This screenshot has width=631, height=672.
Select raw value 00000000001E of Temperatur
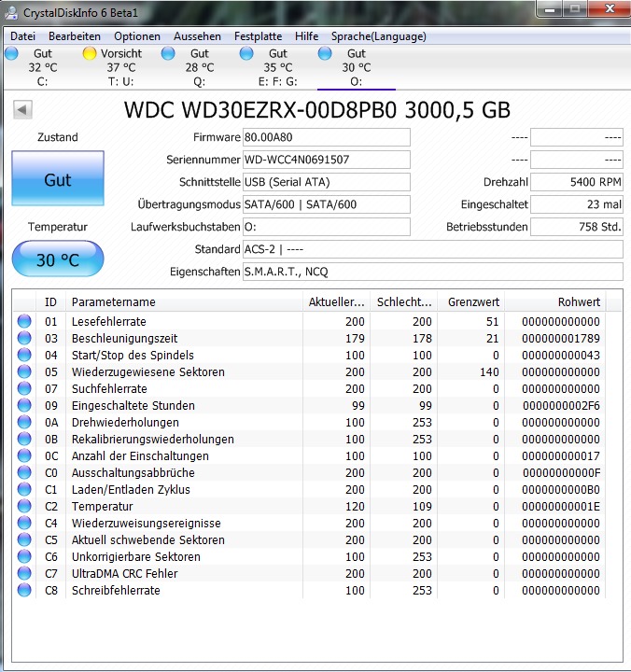[561, 506]
